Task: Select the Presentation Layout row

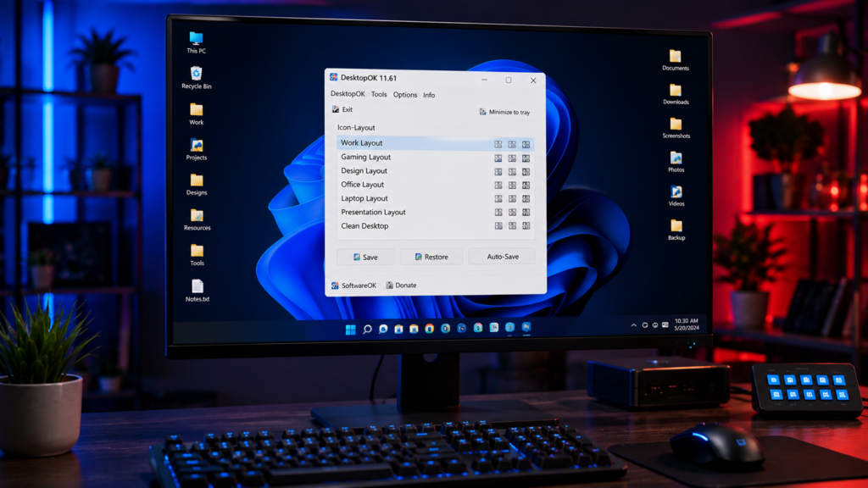Action: point(435,213)
